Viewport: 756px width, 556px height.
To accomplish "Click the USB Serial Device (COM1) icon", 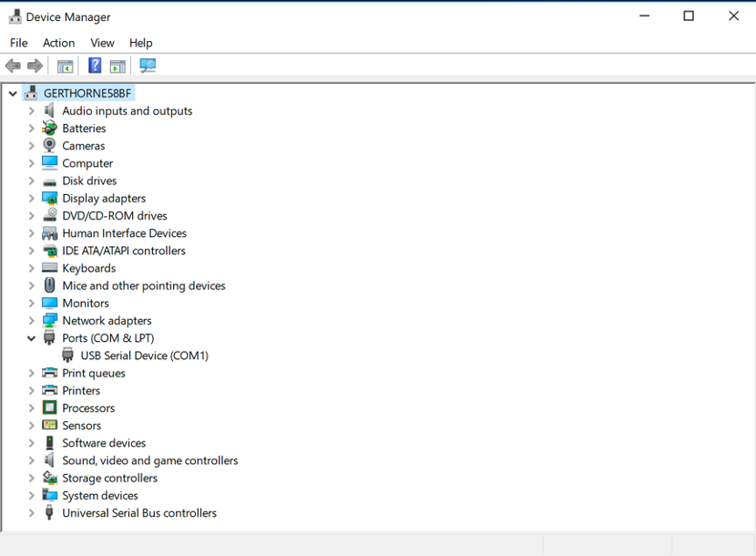I will pos(67,355).
